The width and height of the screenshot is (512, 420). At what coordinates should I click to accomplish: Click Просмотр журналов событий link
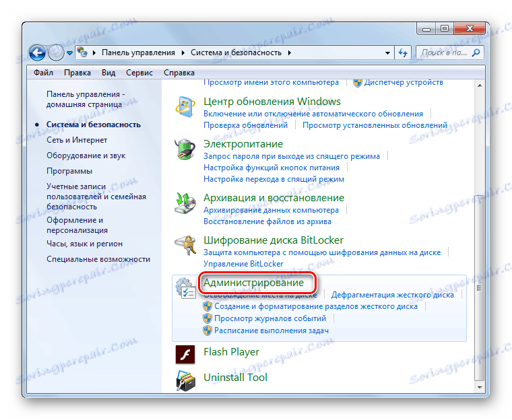pos(270,318)
